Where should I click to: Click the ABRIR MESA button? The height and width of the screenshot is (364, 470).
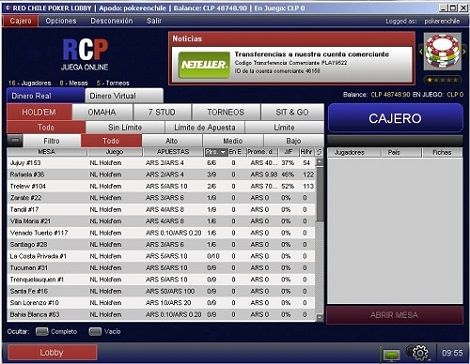coord(395,315)
